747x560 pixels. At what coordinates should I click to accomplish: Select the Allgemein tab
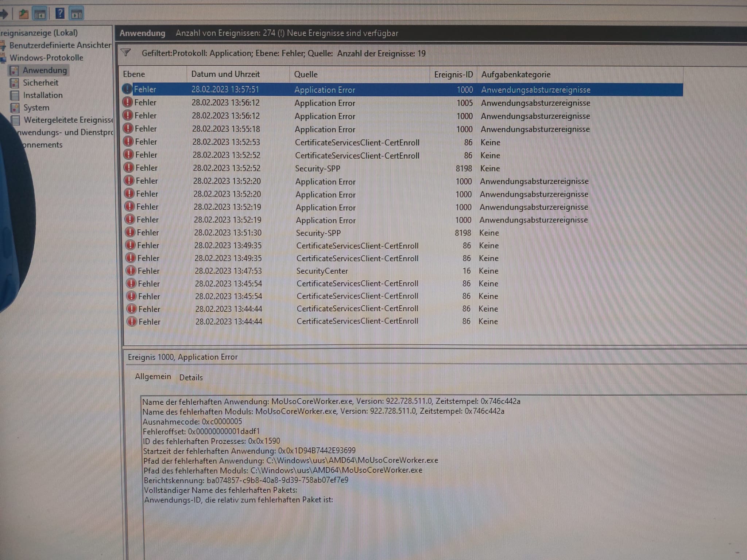[x=153, y=377]
